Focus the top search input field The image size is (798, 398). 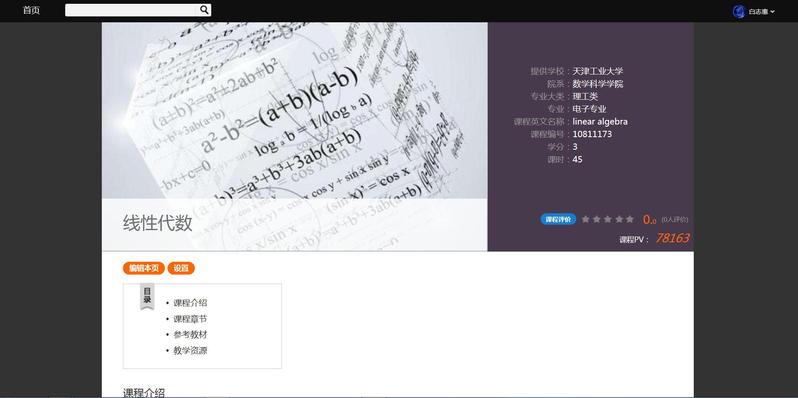[132, 10]
